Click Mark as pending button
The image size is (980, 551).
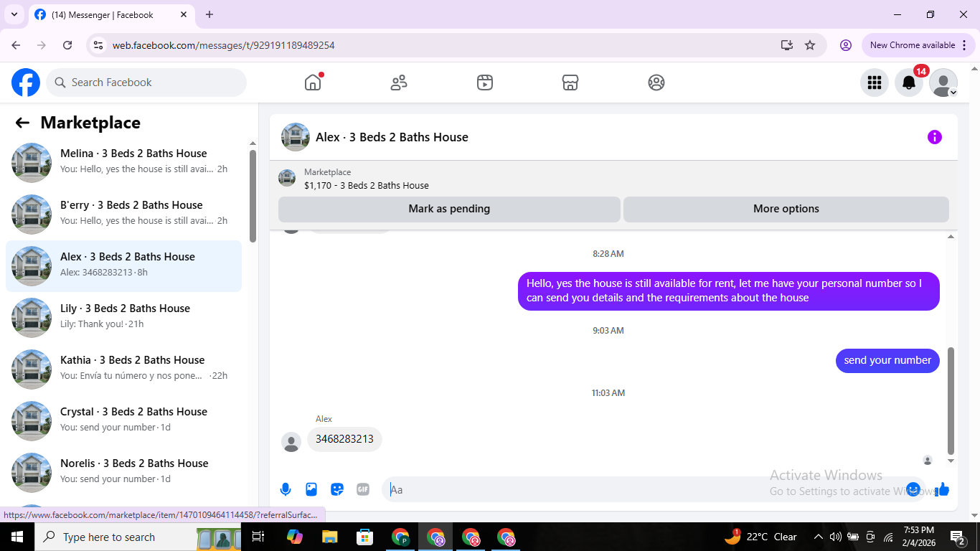click(x=449, y=209)
